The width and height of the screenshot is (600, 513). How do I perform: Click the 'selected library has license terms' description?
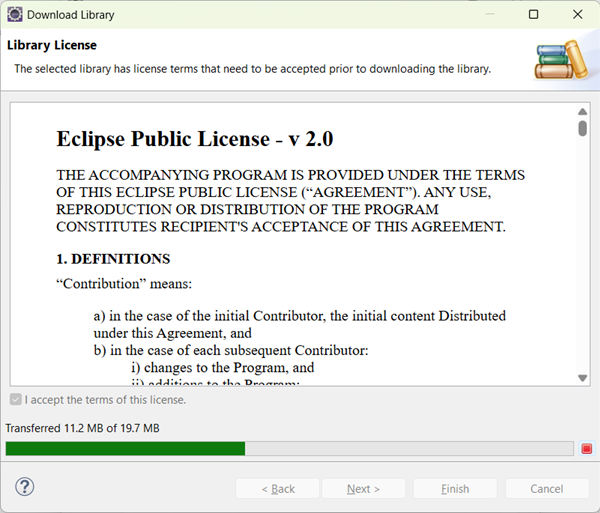tap(253, 69)
